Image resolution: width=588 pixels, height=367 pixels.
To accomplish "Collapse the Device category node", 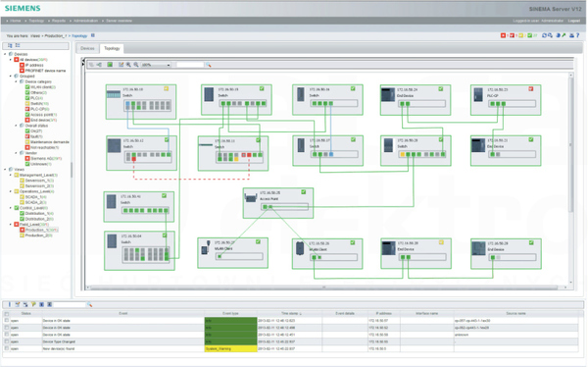I will tap(16, 81).
